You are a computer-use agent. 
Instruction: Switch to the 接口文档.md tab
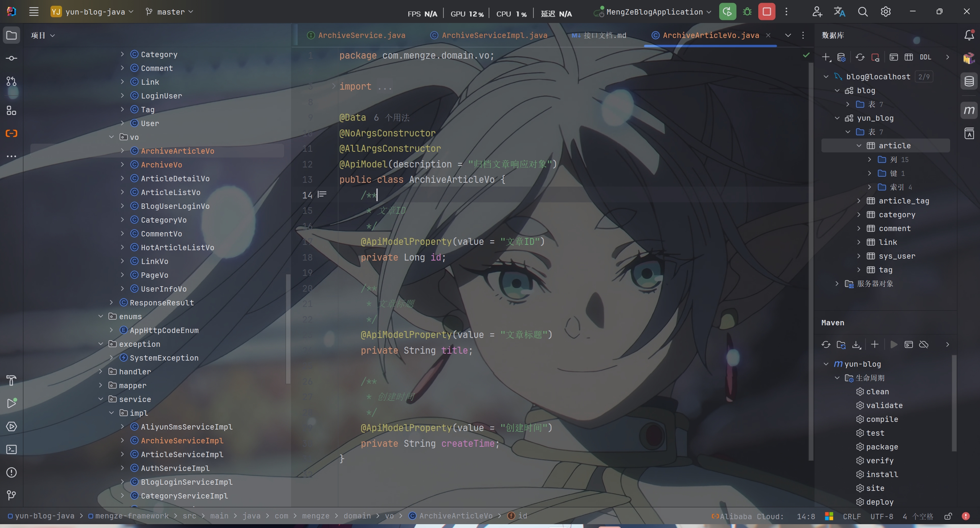(604, 35)
